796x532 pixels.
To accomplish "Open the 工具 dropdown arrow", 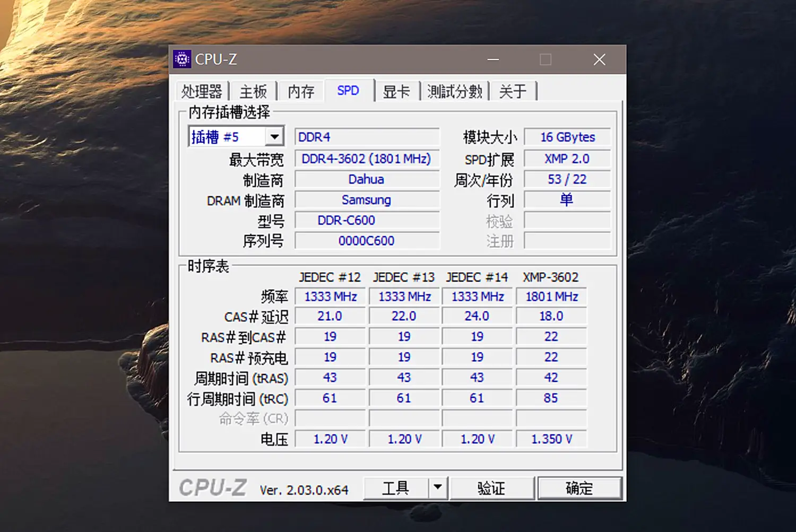I will click(438, 487).
